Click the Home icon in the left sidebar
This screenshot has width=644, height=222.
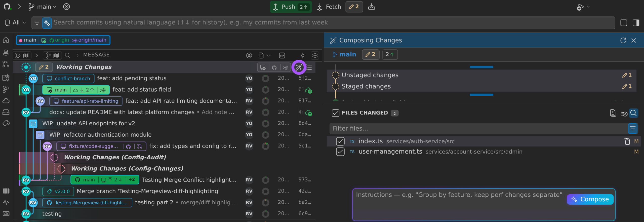click(x=6, y=40)
